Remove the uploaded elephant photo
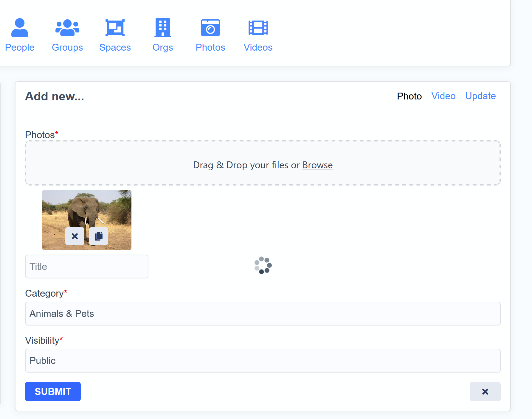Screen dimensions: 532x419 pos(75,236)
